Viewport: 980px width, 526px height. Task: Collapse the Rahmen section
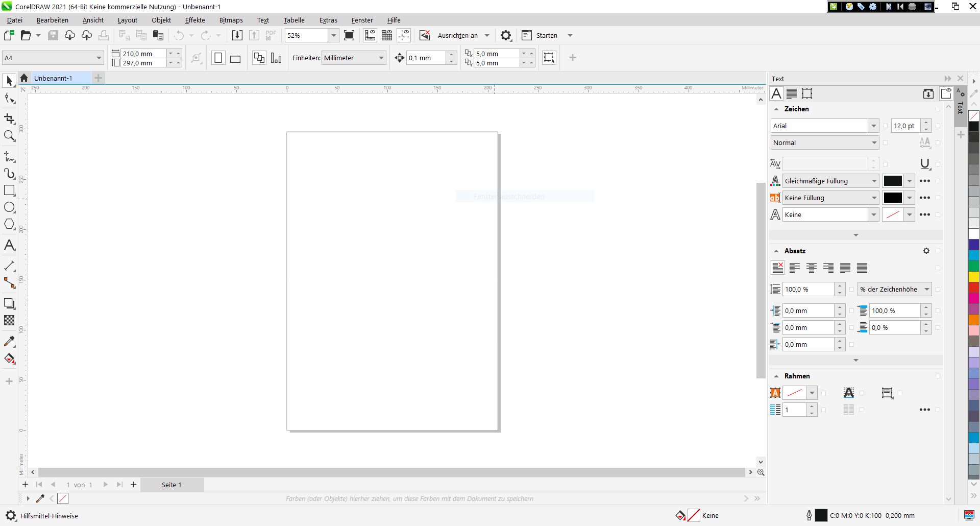[x=776, y=376]
